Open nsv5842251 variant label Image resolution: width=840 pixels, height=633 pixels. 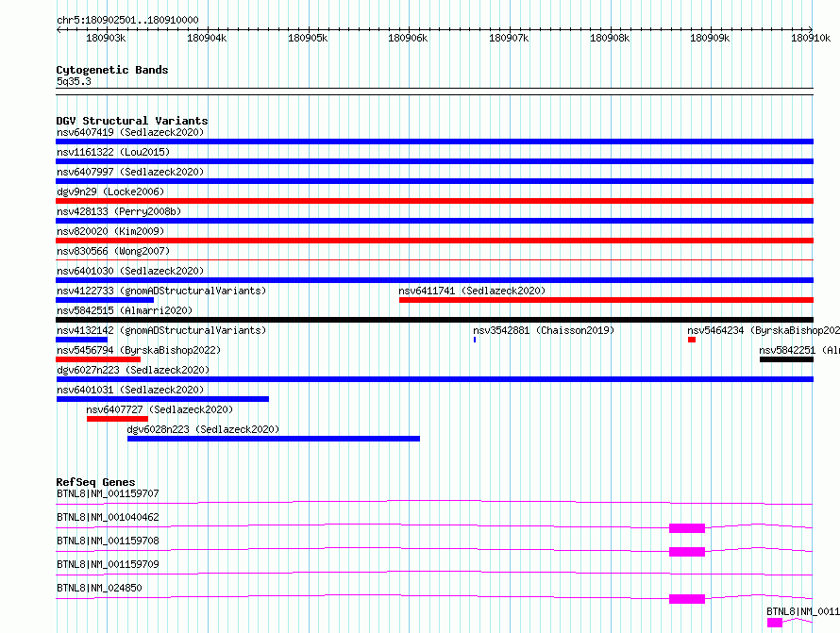pyautogui.click(x=799, y=350)
